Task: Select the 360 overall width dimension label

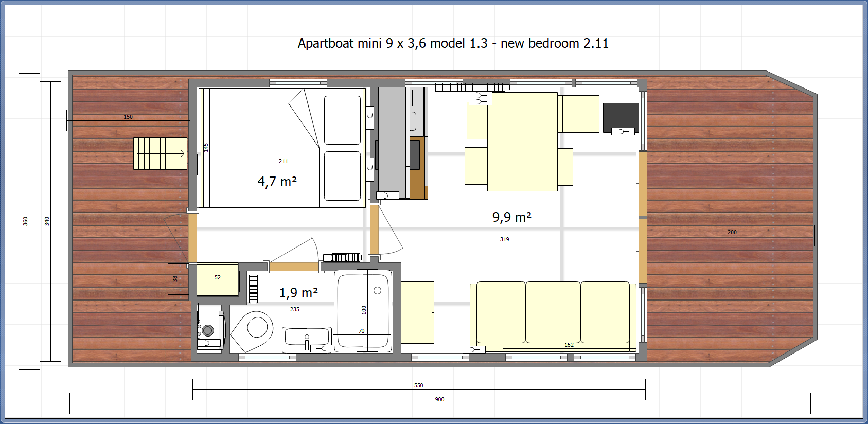Action: tap(25, 221)
